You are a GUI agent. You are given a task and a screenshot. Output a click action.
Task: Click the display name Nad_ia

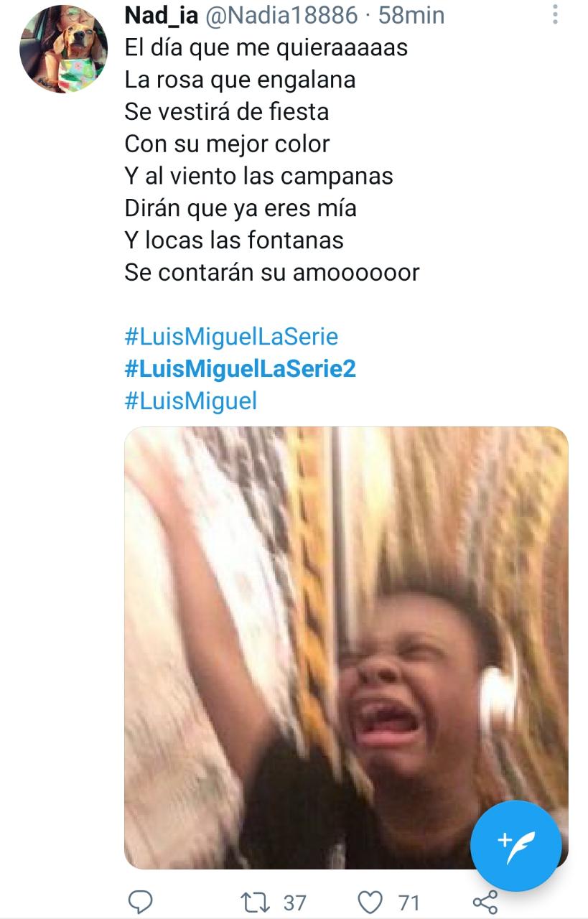pyautogui.click(x=162, y=14)
